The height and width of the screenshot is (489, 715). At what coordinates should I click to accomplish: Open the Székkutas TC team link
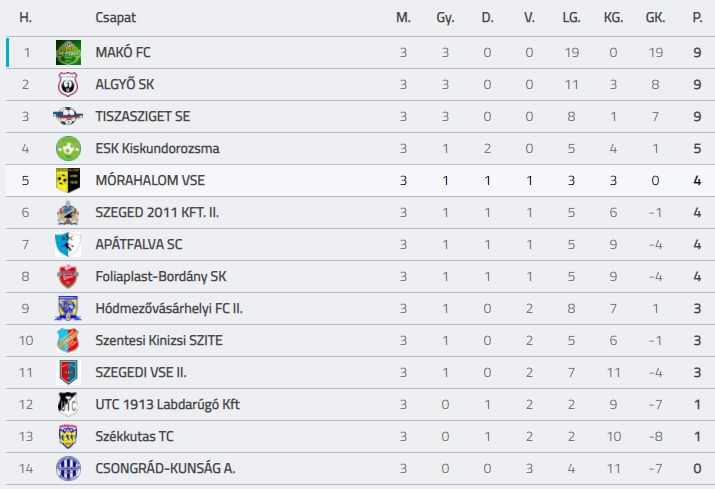point(135,437)
